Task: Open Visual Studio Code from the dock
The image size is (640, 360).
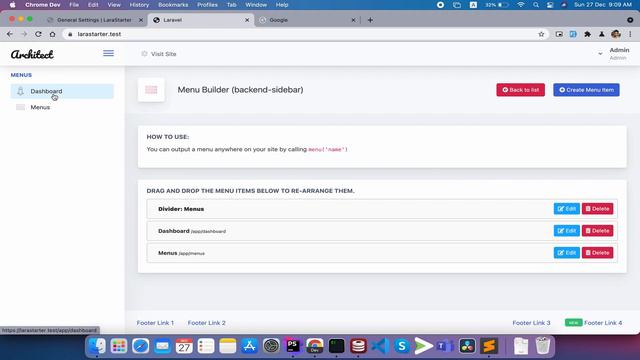Action: [x=380, y=346]
